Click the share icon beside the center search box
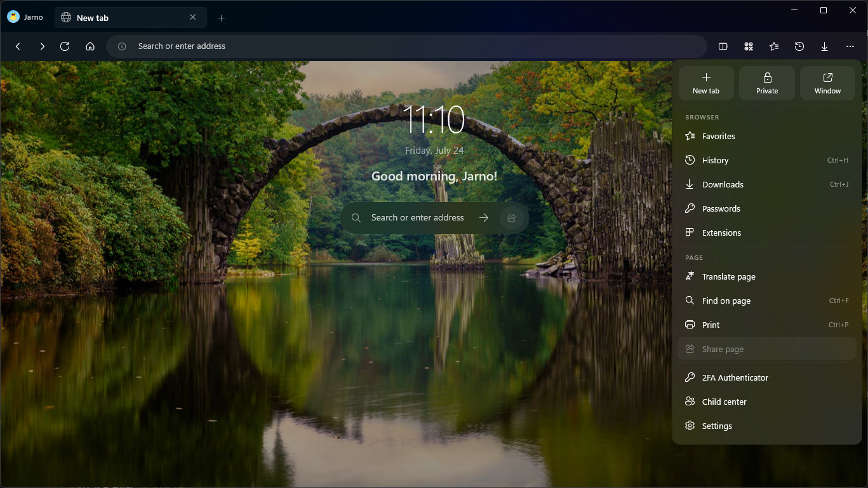868x488 pixels. coord(512,218)
